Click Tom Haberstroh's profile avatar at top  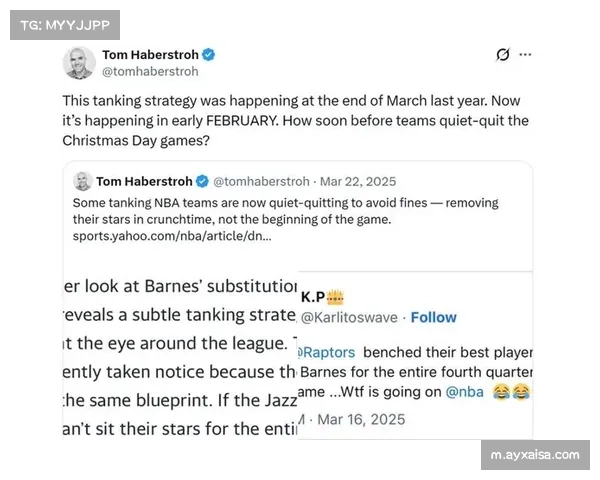click(x=79, y=63)
